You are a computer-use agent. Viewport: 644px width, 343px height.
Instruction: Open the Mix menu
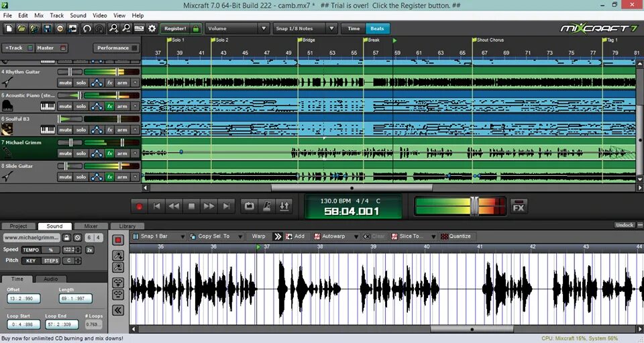tap(39, 15)
